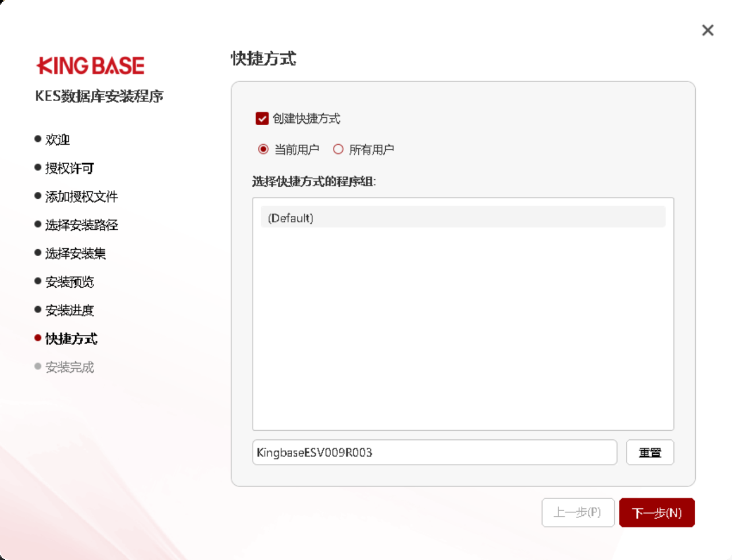Go to next step with 下一步(N)
Image resolution: width=732 pixels, height=560 pixels.
pyautogui.click(x=657, y=512)
